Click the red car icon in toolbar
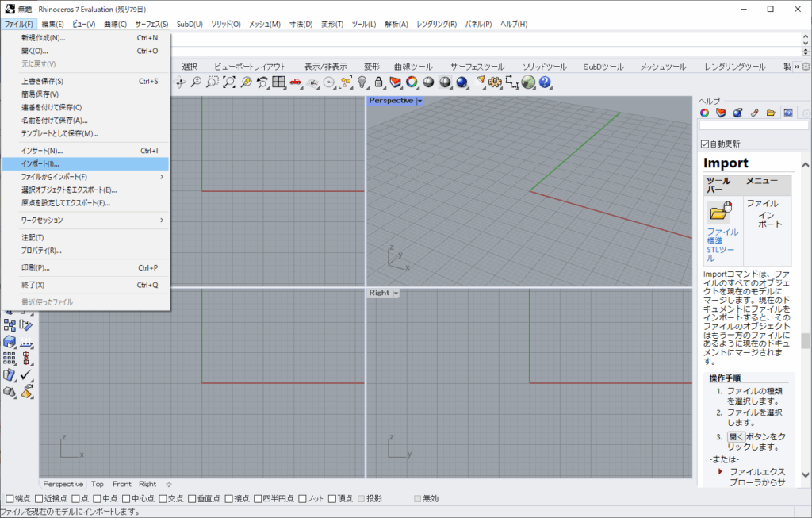Image resolution: width=812 pixels, height=518 pixels. 295,82
